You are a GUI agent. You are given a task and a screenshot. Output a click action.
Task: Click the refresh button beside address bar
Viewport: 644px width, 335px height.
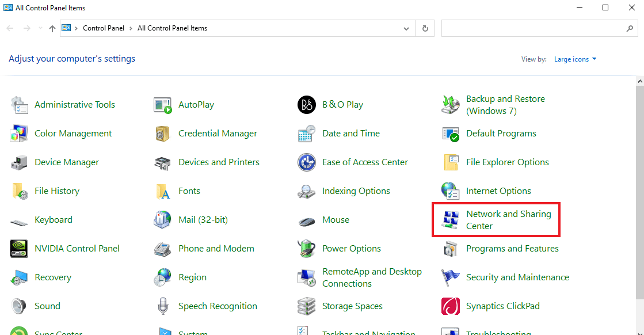pyautogui.click(x=425, y=28)
